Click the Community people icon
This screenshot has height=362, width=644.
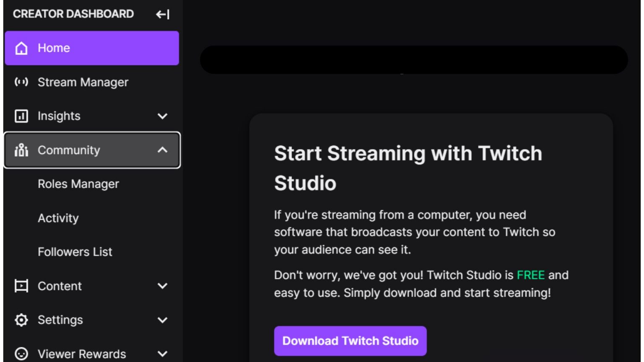(21, 150)
